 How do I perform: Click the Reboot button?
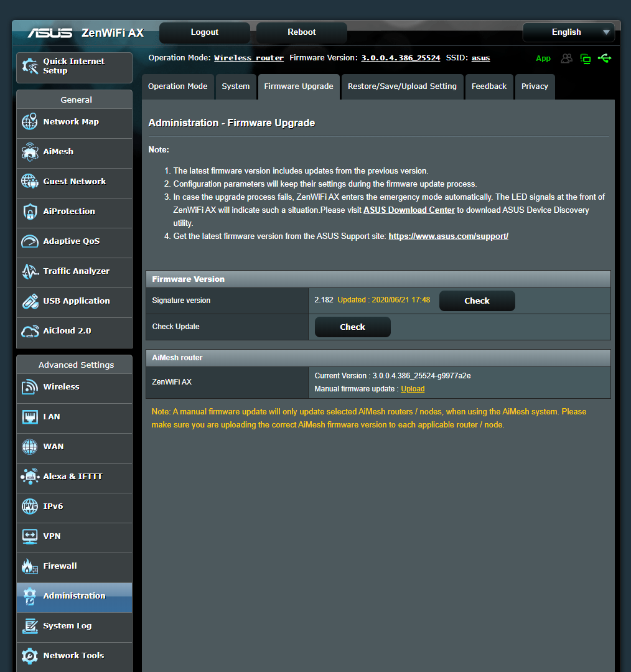pos(301,32)
